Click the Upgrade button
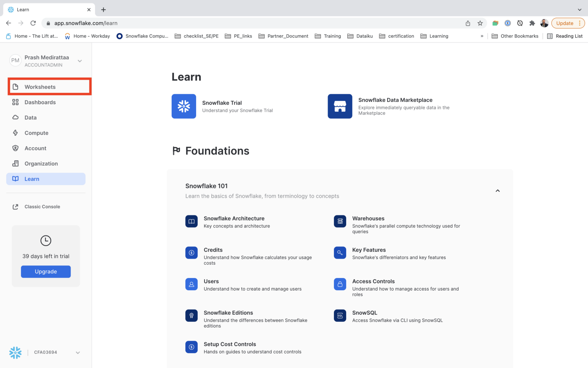 tap(46, 272)
